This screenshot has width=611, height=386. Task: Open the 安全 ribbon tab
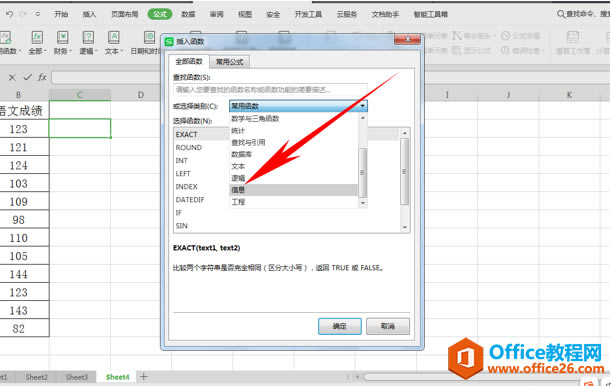273,14
